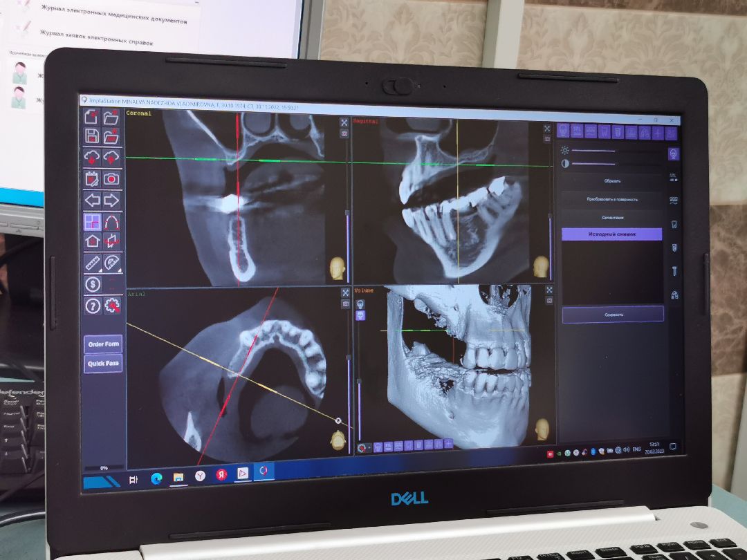The image size is (747, 560).
Task: Click the cloud download icon
Action: (92, 157)
